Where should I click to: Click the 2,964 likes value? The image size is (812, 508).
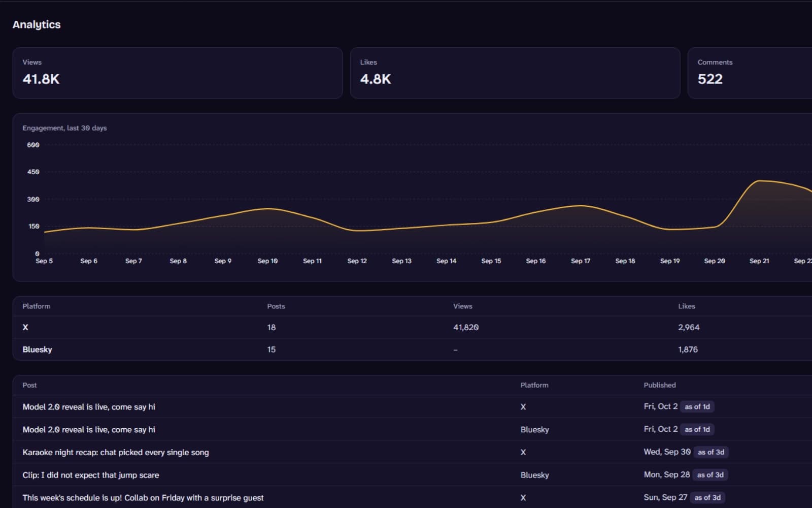click(x=689, y=327)
